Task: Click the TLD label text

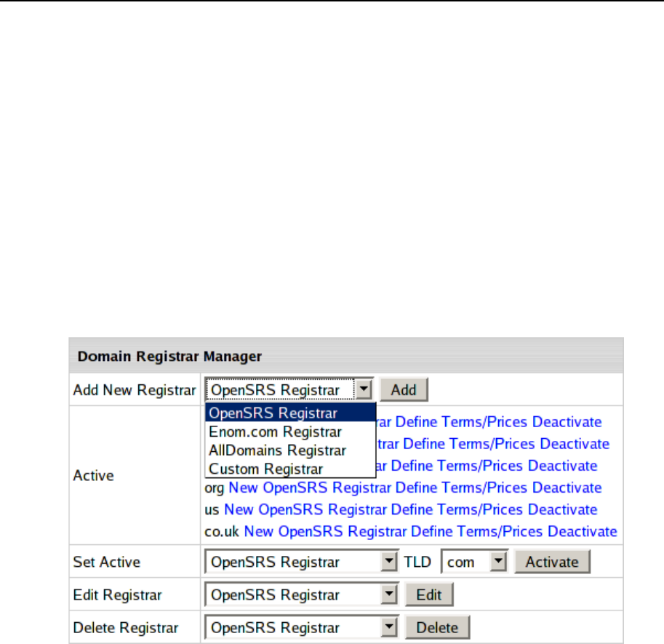Action: pos(417,562)
